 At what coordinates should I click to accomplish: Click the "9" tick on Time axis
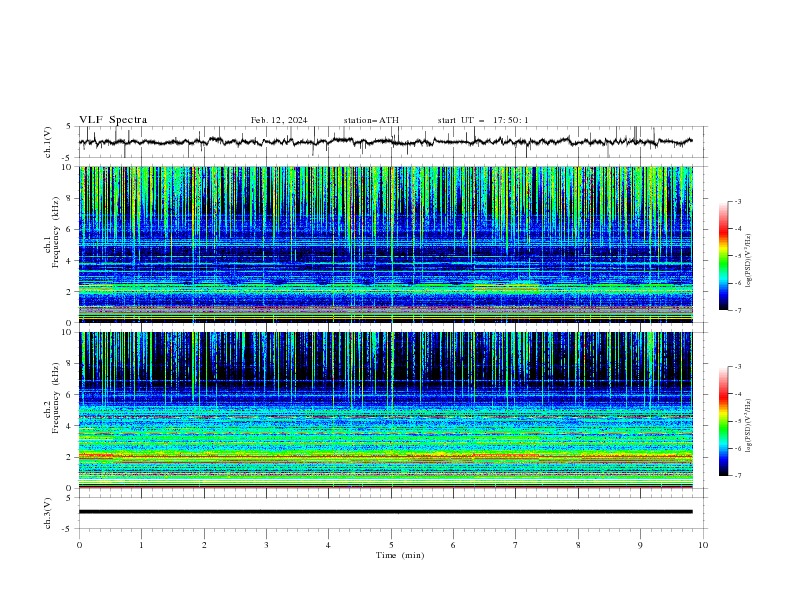tap(640, 545)
